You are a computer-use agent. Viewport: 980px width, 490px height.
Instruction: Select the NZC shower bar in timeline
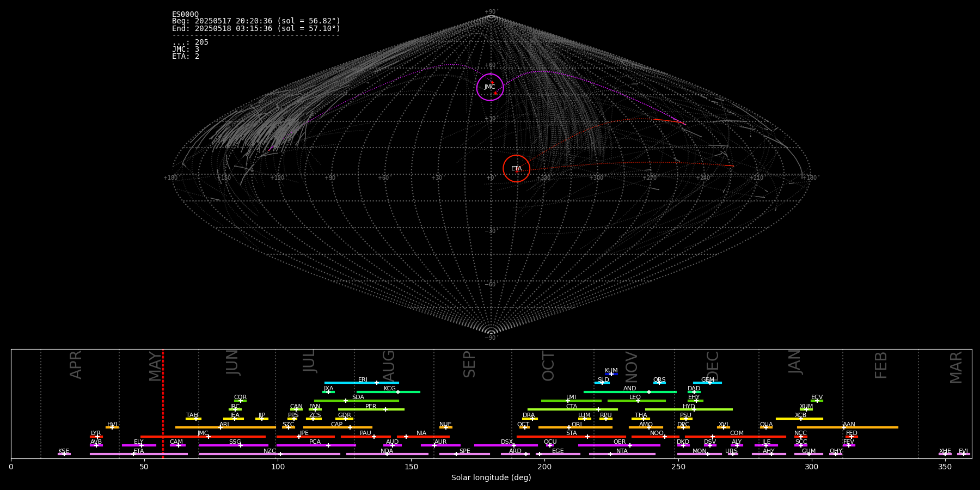coord(269,454)
